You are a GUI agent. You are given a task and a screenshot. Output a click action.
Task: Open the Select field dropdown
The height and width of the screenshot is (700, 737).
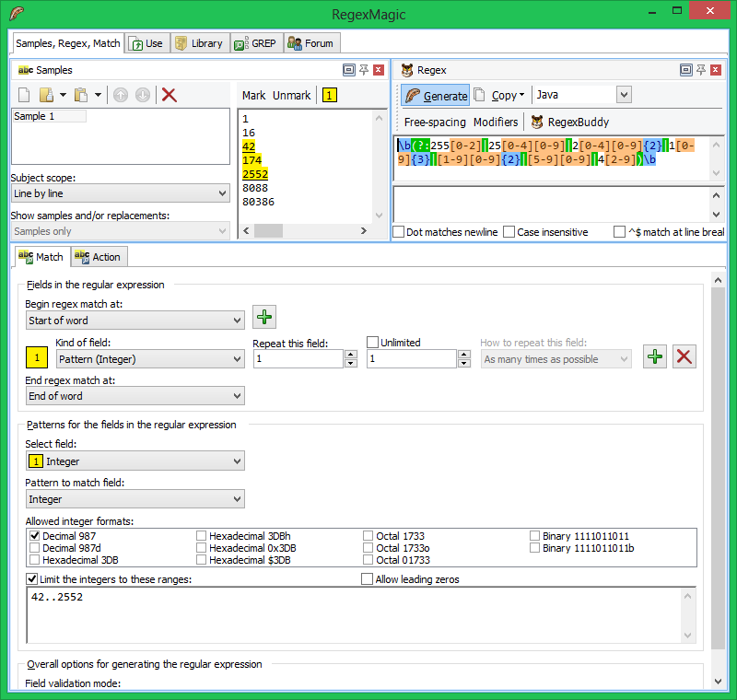tap(135, 461)
